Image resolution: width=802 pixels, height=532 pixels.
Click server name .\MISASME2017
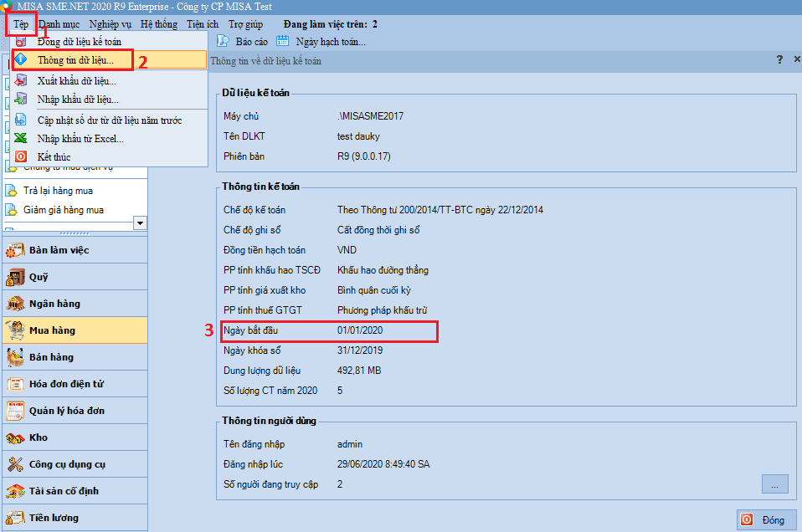point(370,116)
